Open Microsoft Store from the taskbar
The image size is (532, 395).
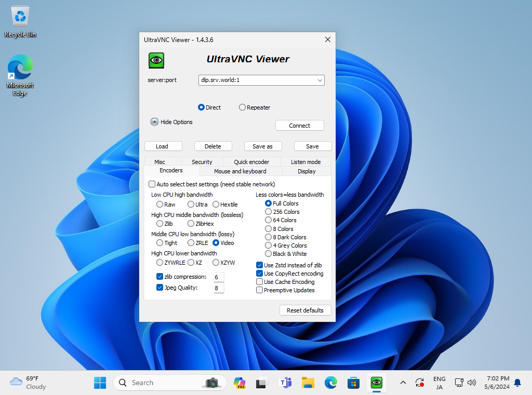tap(353, 383)
